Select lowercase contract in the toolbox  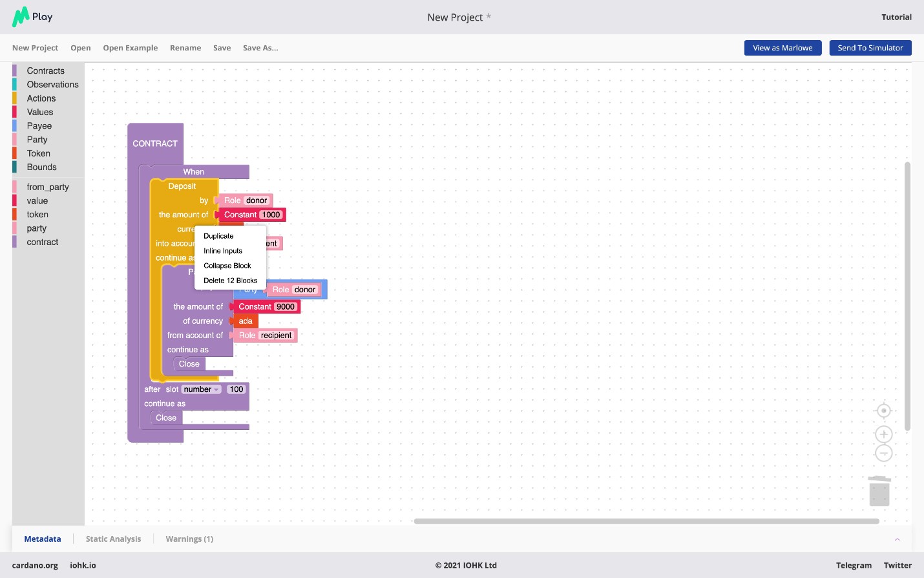pos(43,242)
